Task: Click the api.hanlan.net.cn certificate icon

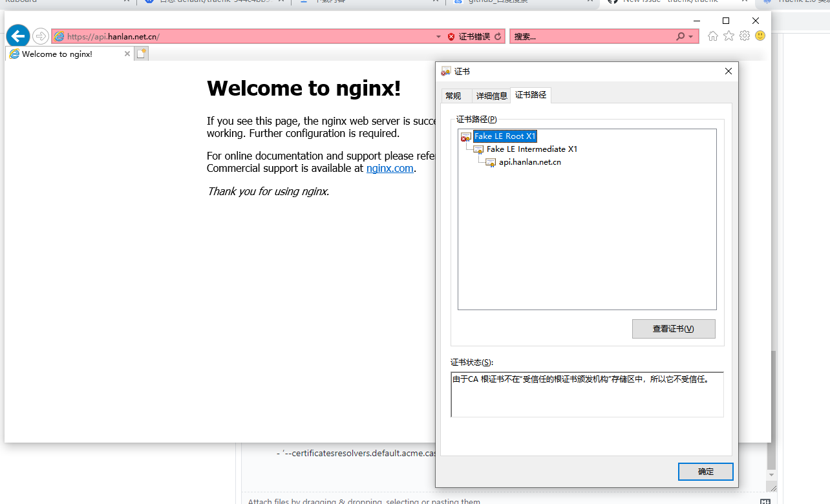Action: (491, 162)
